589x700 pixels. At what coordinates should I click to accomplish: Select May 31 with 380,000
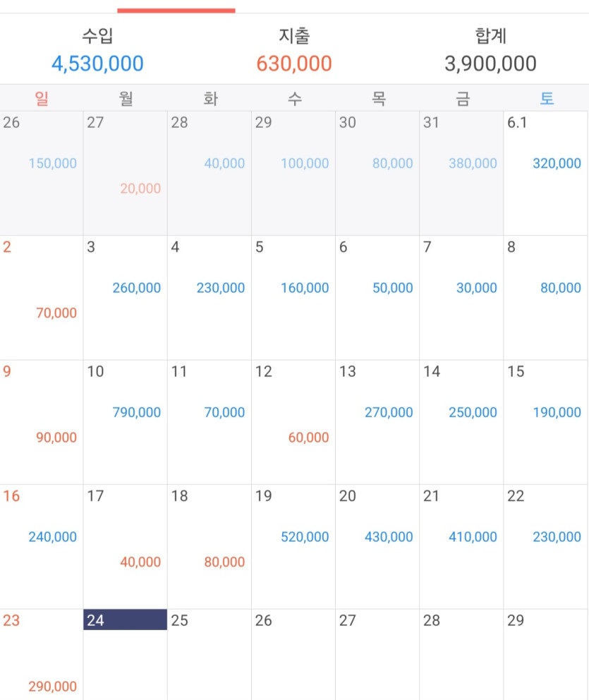click(461, 173)
